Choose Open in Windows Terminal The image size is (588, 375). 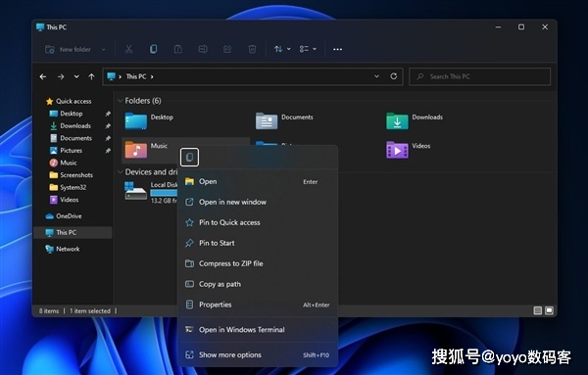point(258,330)
